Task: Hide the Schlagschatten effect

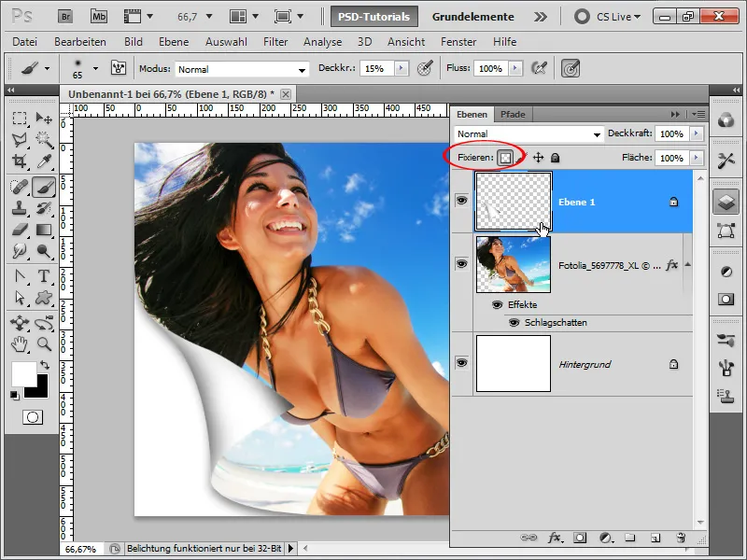Action: click(514, 323)
